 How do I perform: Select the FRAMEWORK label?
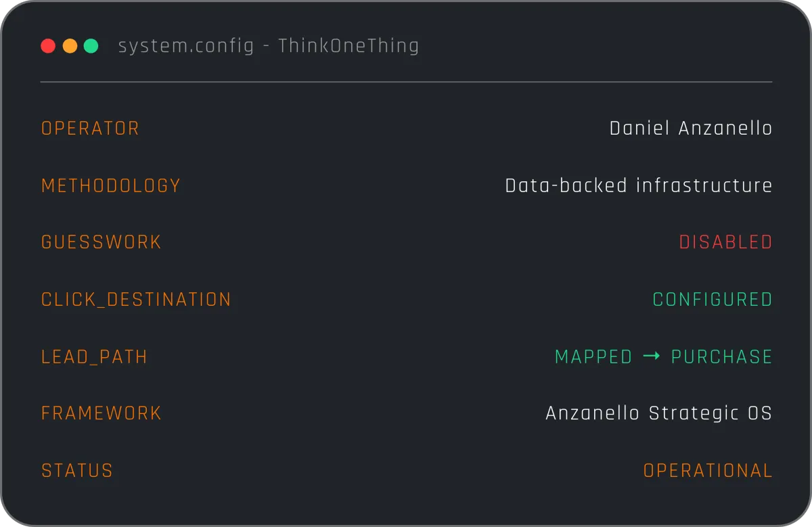point(101,413)
